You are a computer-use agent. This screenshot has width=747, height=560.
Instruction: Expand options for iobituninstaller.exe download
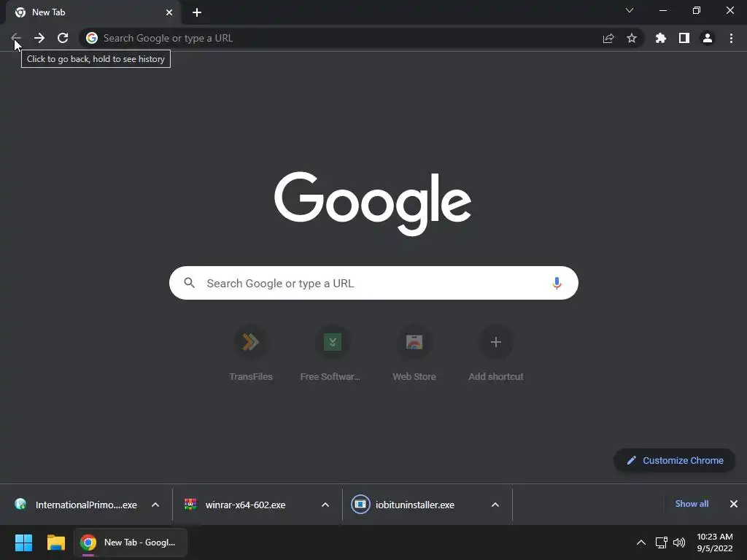pyautogui.click(x=495, y=505)
